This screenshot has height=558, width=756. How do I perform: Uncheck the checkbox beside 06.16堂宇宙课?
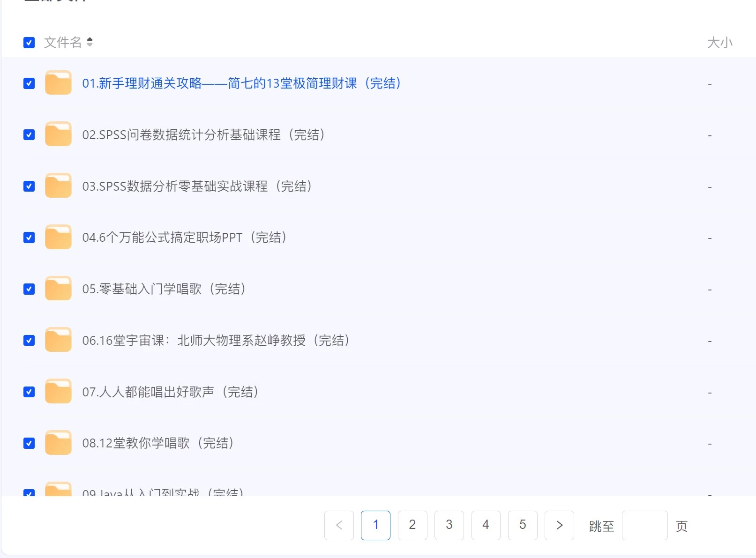[x=29, y=340]
